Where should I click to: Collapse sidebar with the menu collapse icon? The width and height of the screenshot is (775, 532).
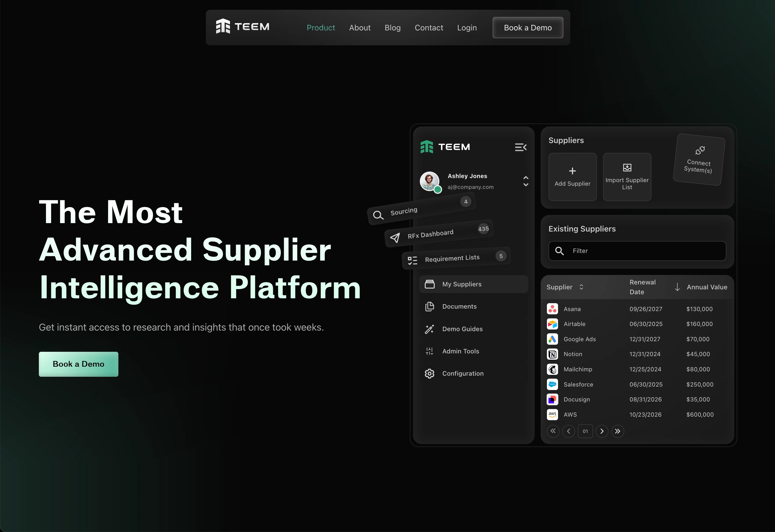520,147
